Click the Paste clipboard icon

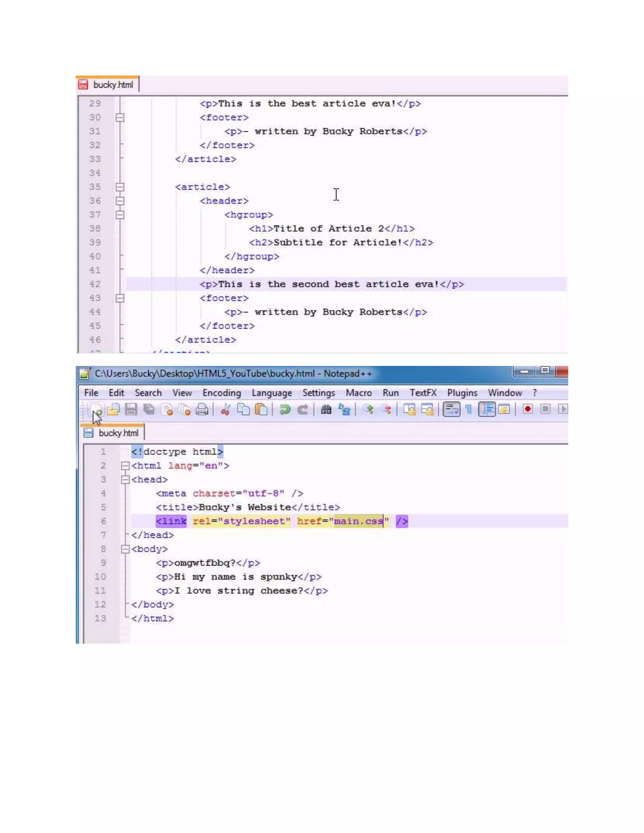pos(261,410)
